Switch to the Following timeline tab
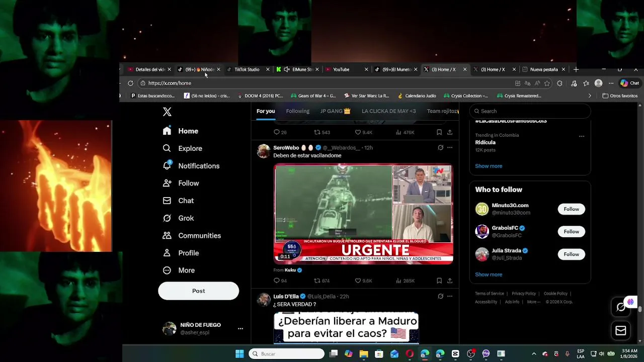The width and height of the screenshot is (644, 362). pos(298,111)
